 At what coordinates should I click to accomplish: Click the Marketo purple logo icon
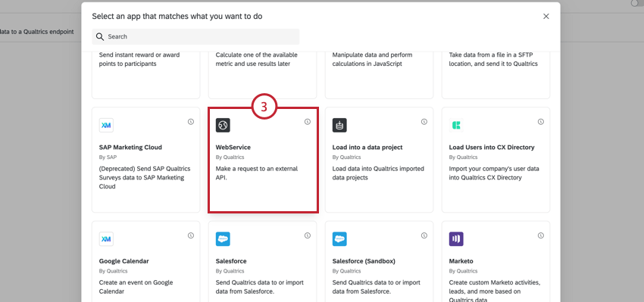click(x=456, y=239)
